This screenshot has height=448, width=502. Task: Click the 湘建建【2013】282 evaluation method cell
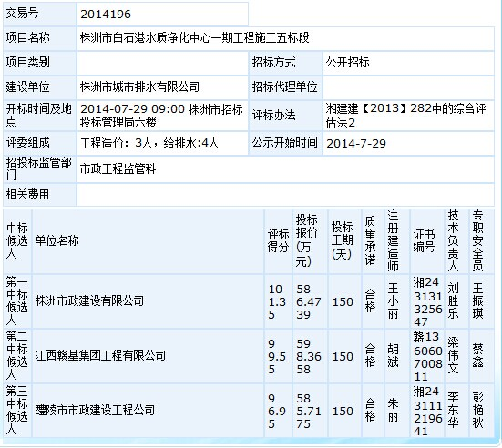pyautogui.click(x=408, y=116)
